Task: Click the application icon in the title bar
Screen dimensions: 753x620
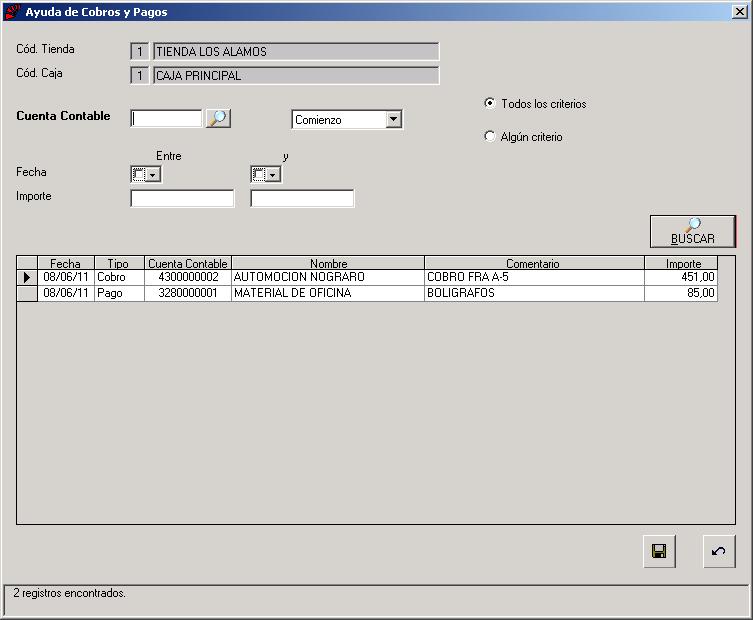Action: (x=13, y=12)
